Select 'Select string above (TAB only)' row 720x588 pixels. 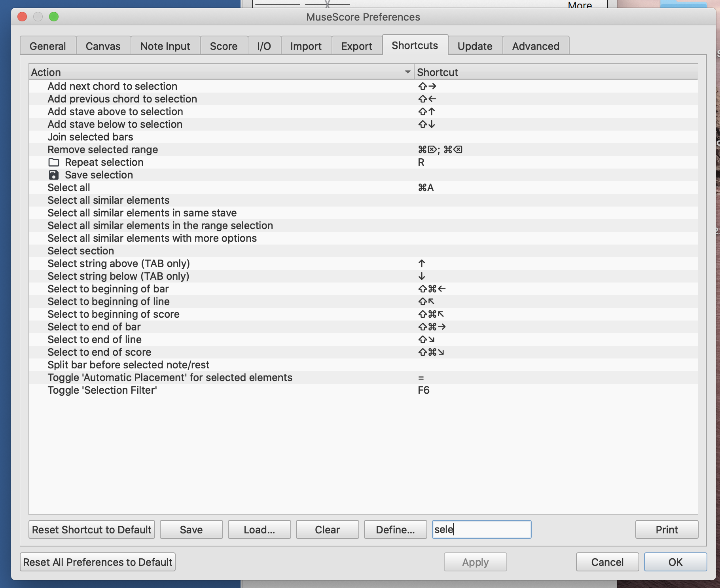tap(363, 264)
